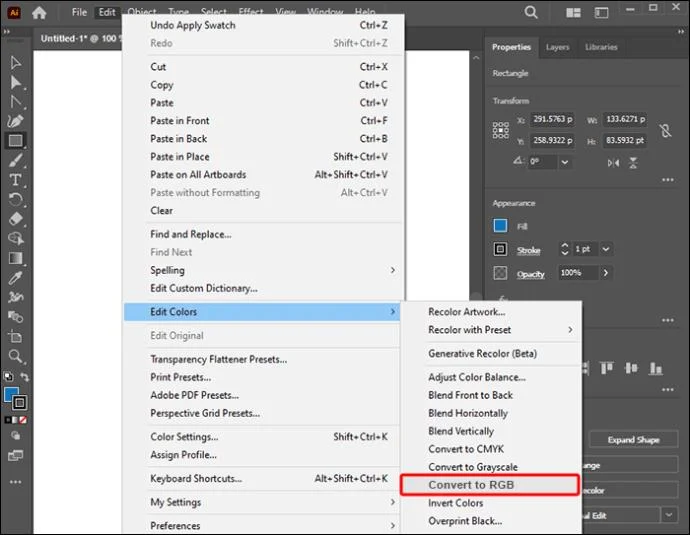This screenshot has height=535, width=690.
Task: Click the width W input field
Action: coord(625,119)
